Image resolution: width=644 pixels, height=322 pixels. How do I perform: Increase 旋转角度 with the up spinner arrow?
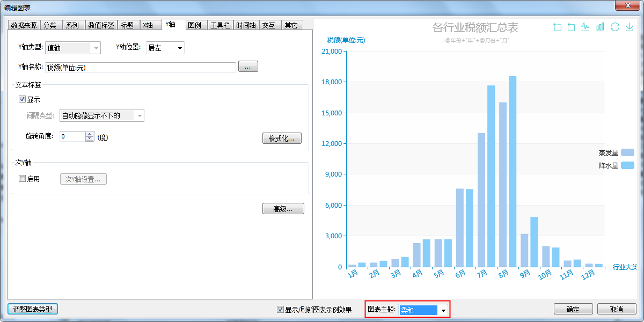tap(90, 134)
